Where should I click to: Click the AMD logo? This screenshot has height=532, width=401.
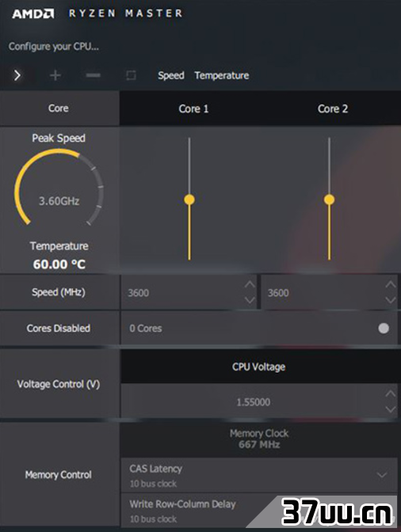pos(33,13)
